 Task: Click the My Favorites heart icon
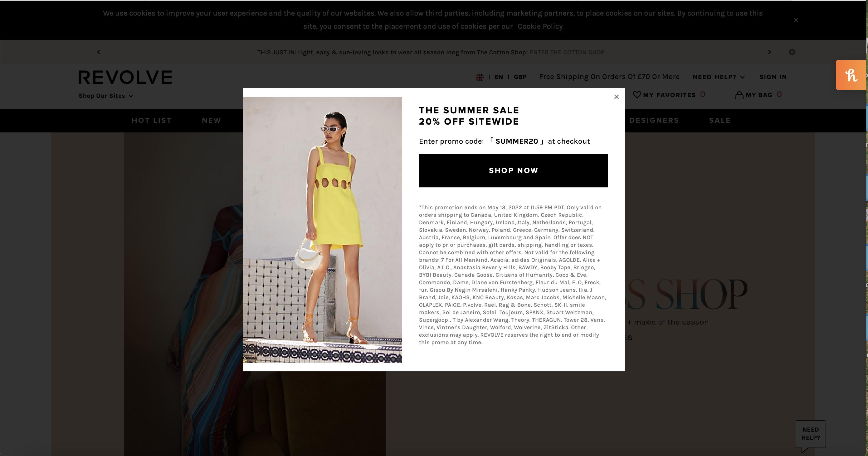[636, 95]
